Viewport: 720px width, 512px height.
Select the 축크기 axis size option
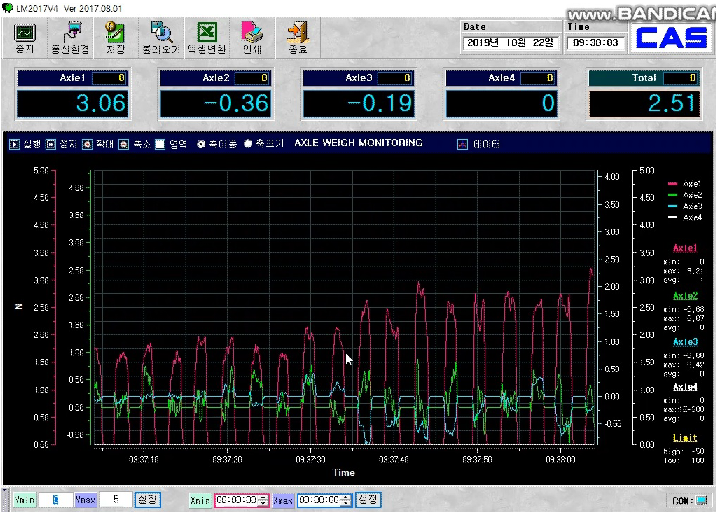pos(248,144)
